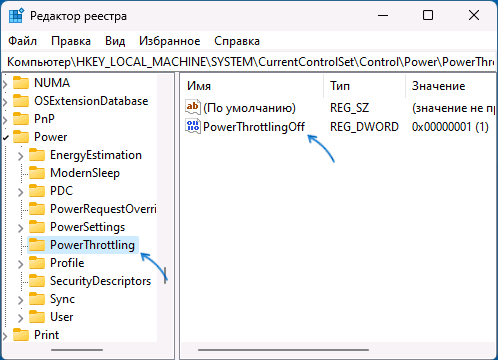Click the REG_DWORD type cell
This screenshot has height=360, width=498.
pyautogui.click(x=364, y=127)
